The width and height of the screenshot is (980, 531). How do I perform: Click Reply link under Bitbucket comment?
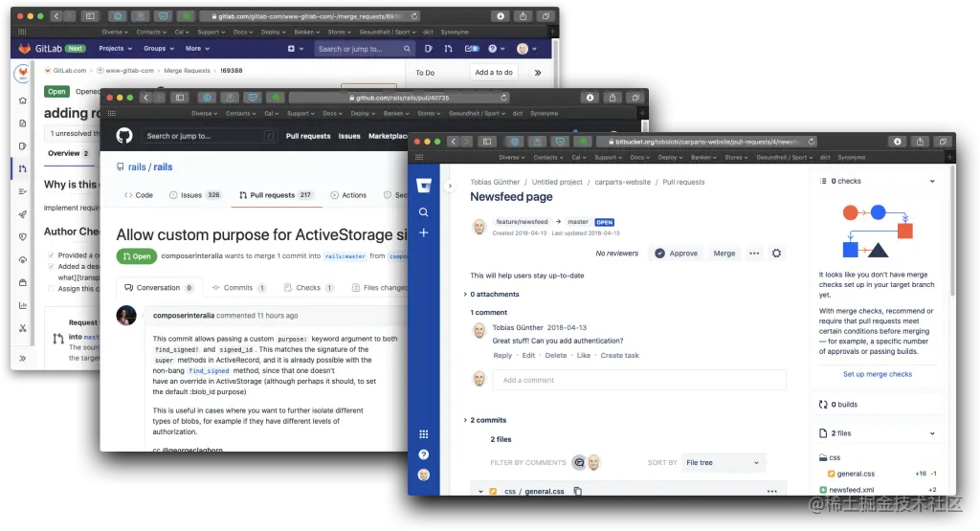click(x=502, y=356)
